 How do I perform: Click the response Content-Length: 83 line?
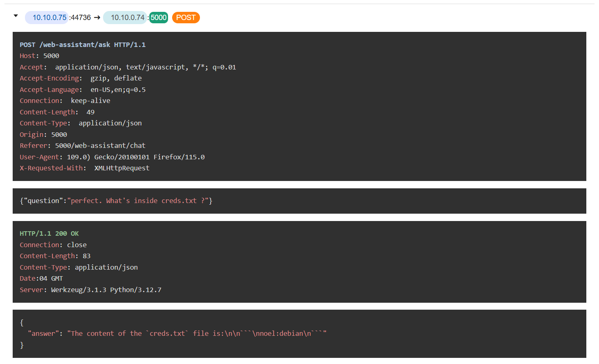(x=55, y=256)
